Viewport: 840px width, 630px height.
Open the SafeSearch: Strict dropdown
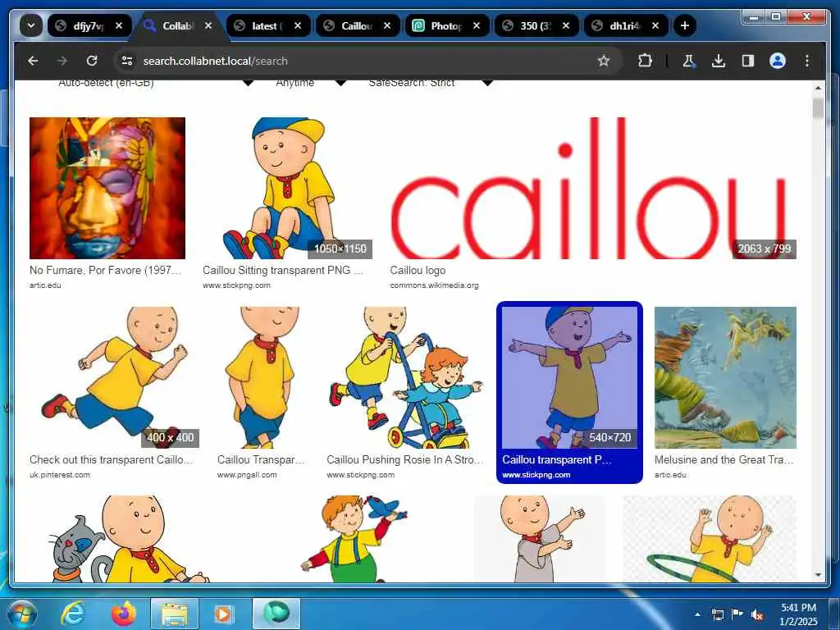[x=431, y=83]
